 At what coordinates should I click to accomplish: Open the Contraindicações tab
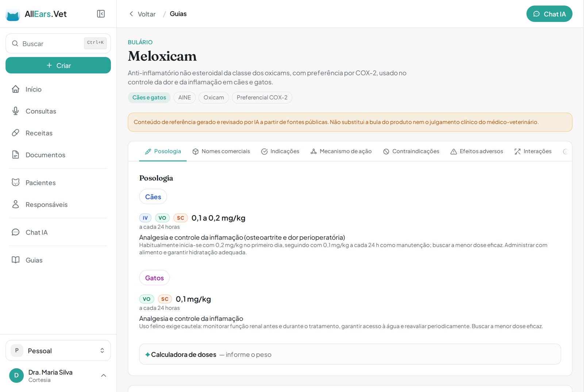(411, 151)
